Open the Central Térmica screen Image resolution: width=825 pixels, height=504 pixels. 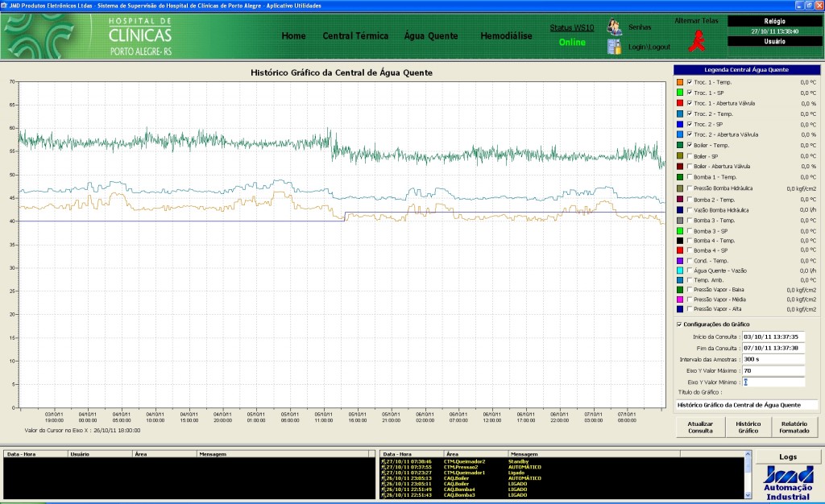click(355, 35)
